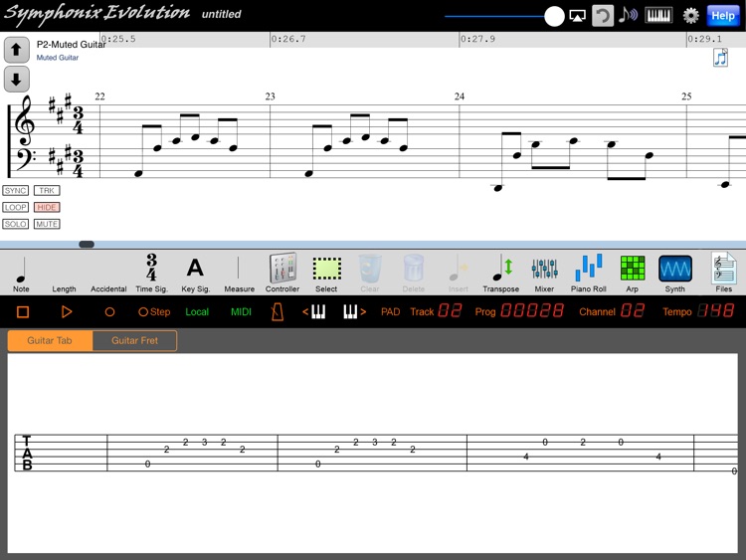Toggle the LOOP button
The width and height of the screenshot is (746, 560).
pos(15,208)
